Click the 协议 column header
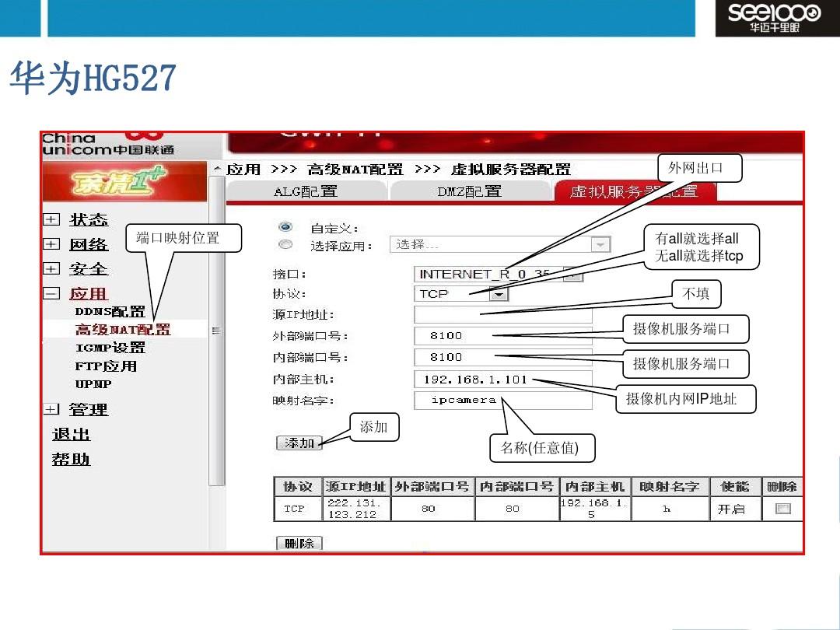 tap(297, 486)
